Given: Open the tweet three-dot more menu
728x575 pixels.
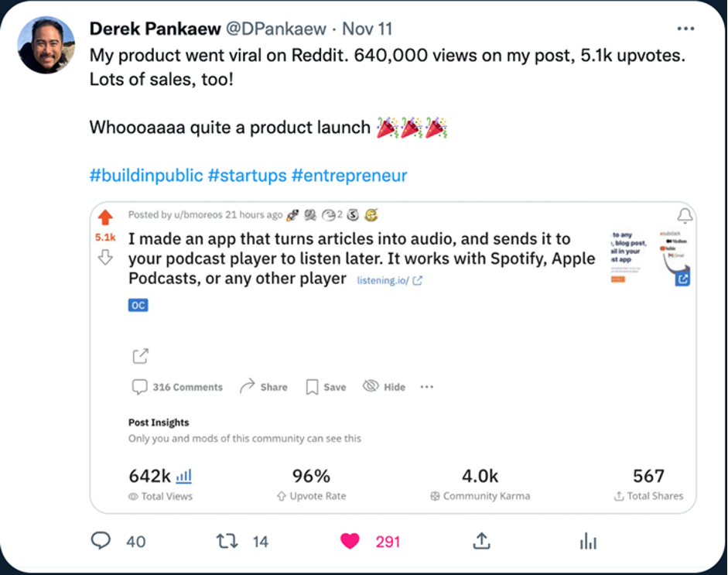Looking at the screenshot, I should [685, 29].
